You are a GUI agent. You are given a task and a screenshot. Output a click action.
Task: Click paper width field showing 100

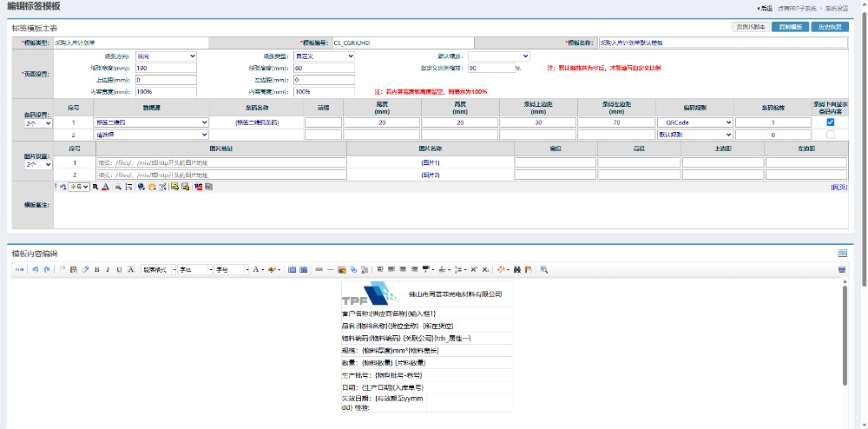coord(166,68)
